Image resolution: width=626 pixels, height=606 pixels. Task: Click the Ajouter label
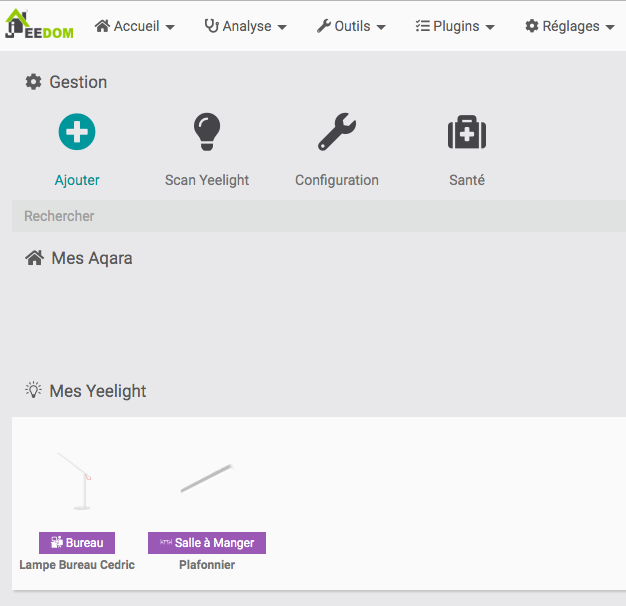pyautogui.click(x=77, y=180)
